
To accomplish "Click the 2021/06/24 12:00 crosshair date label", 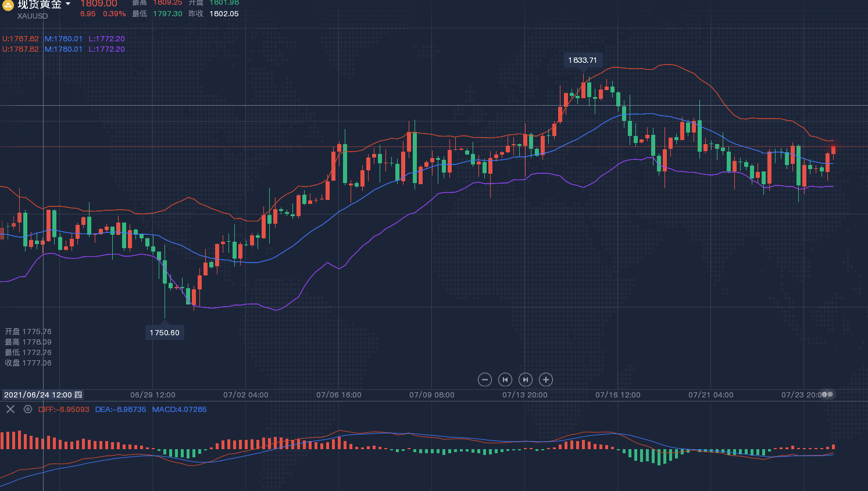I will 42,395.
